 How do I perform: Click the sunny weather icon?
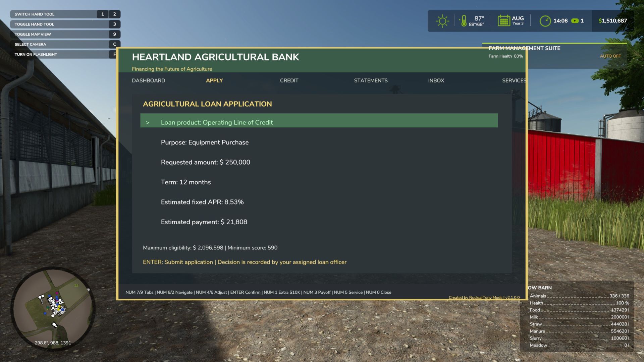(442, 21)
